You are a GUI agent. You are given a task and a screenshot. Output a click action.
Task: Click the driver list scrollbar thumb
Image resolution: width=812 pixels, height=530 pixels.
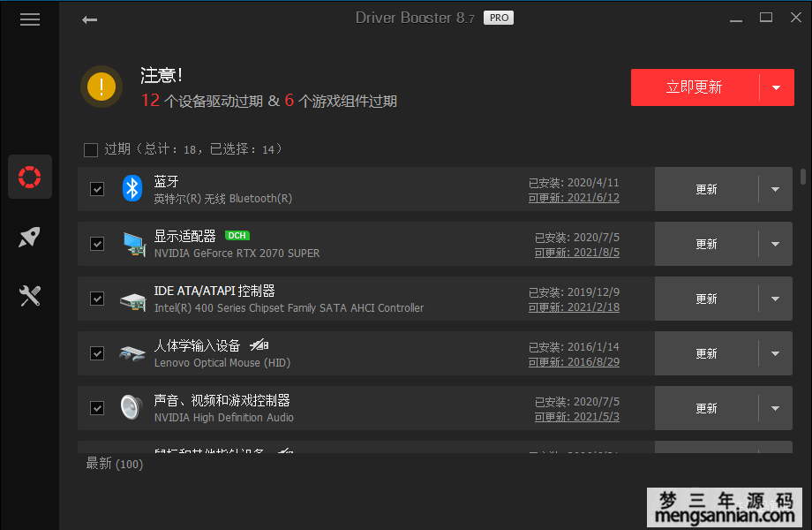(803, 176)
